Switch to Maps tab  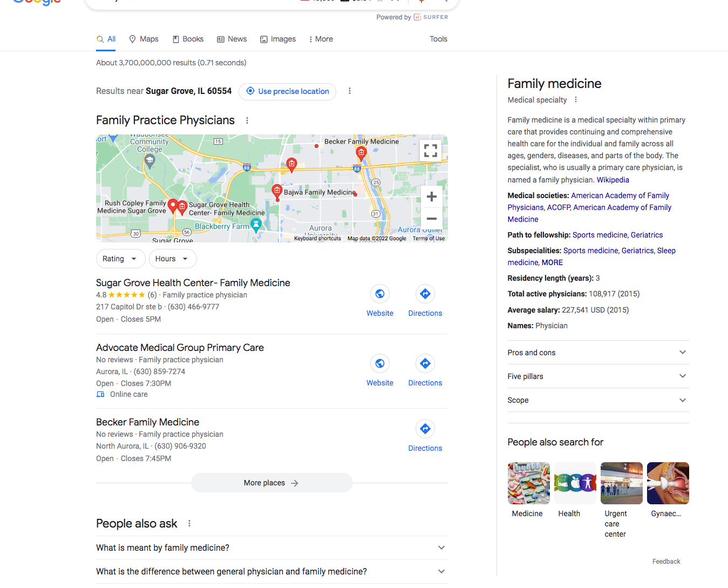(x=144, y=39)
